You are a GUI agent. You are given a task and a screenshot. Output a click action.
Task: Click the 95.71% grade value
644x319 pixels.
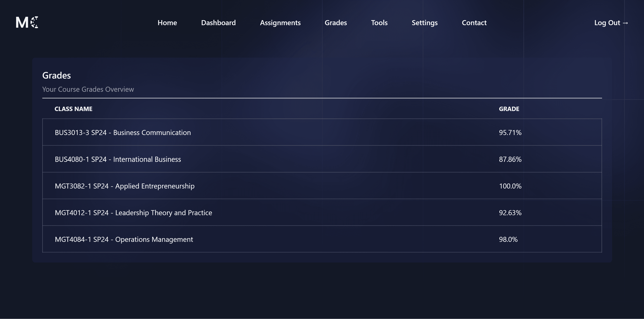510,132
